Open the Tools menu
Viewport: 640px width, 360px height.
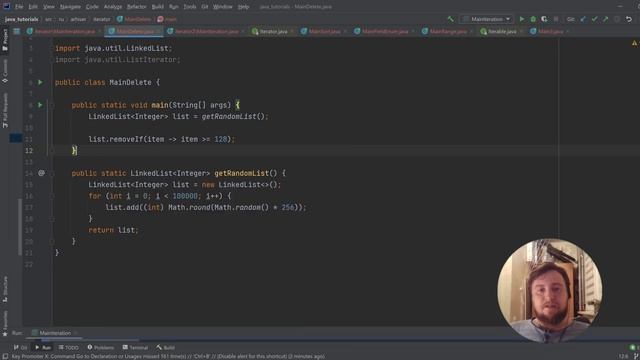pos(190,7)
